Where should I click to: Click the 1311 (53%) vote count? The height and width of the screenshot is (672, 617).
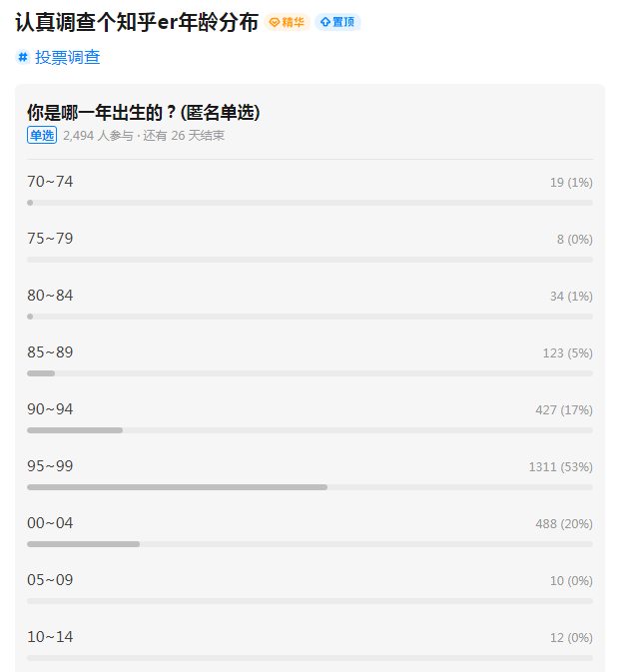[560, 467]
